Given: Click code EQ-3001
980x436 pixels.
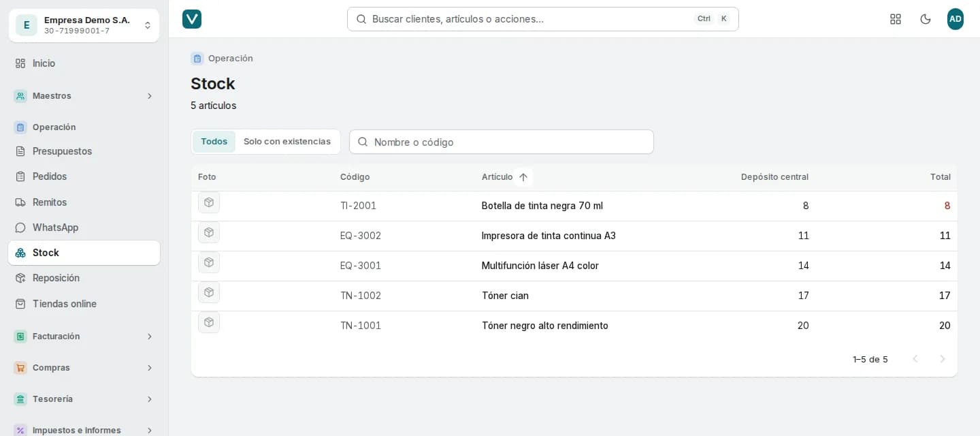Looking at the screenshot, I should [x=361, y=266].
